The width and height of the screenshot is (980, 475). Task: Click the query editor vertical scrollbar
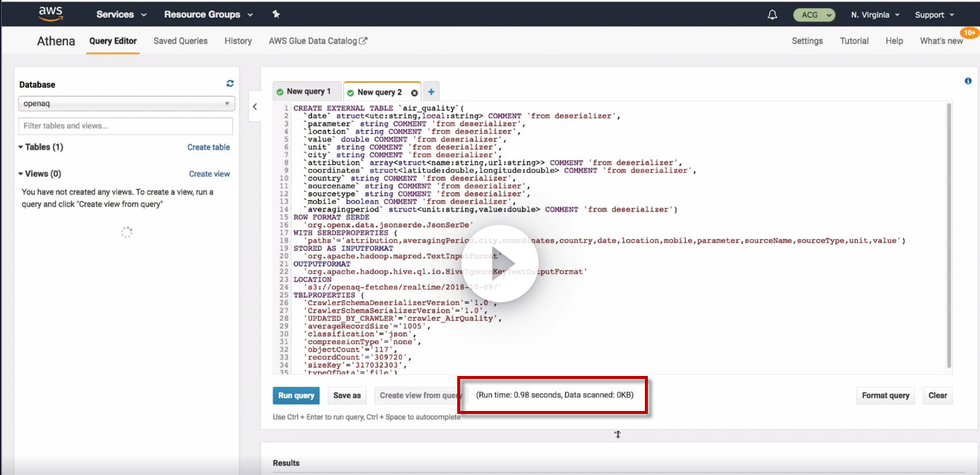click(x=949, y=235)
